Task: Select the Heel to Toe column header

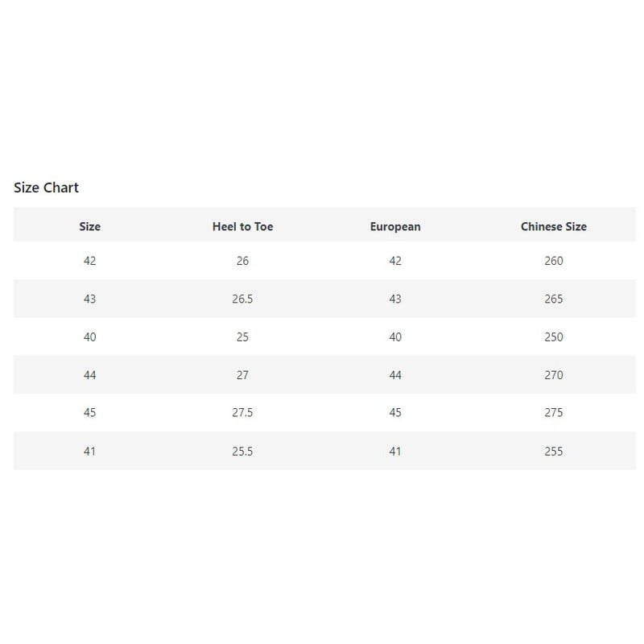Action: pos(243,226)
